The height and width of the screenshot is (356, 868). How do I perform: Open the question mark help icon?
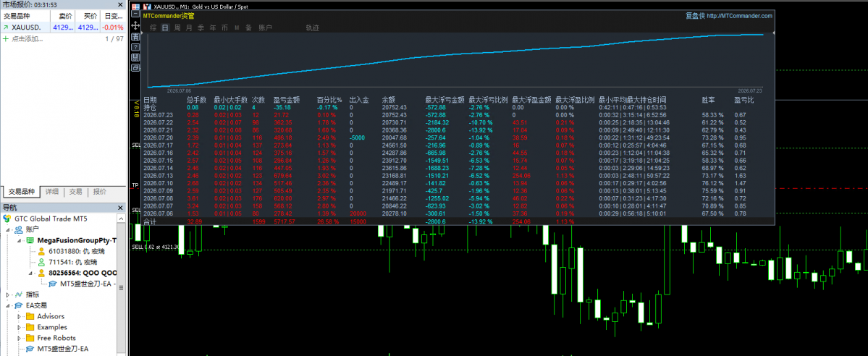click(135, 47)
